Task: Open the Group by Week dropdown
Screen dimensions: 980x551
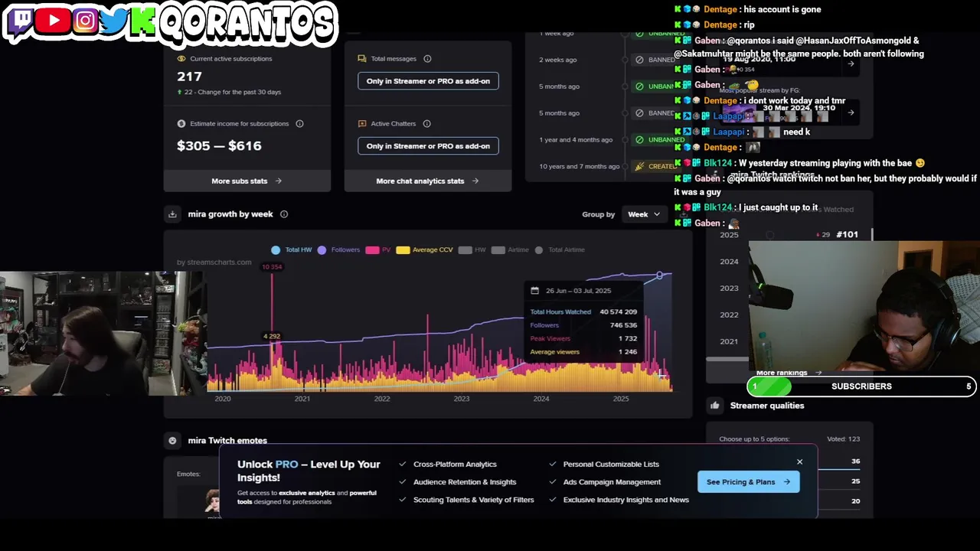Action: 643,214
